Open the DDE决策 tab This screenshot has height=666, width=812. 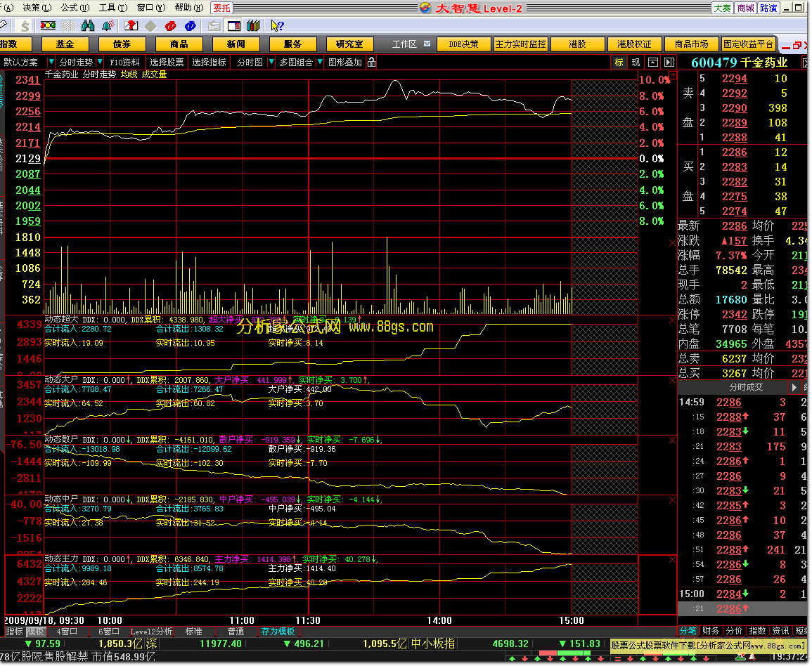pyautogui.click(x=463, y=44)
